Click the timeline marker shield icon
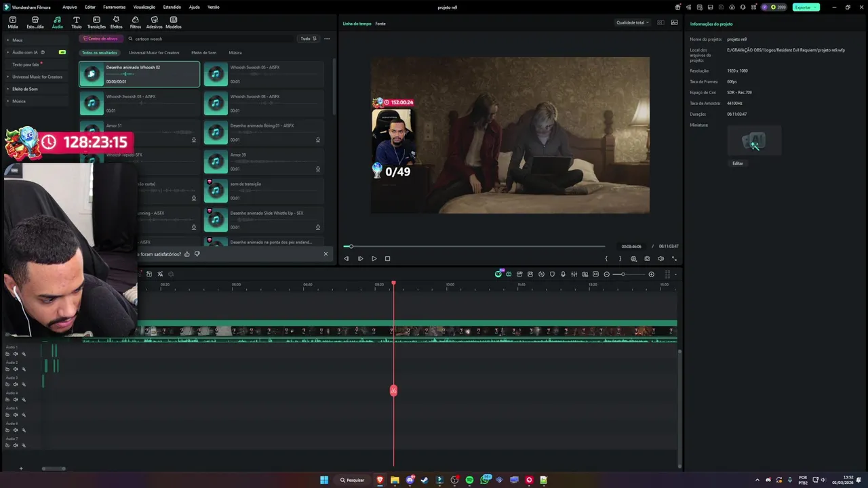 (552, 274)
